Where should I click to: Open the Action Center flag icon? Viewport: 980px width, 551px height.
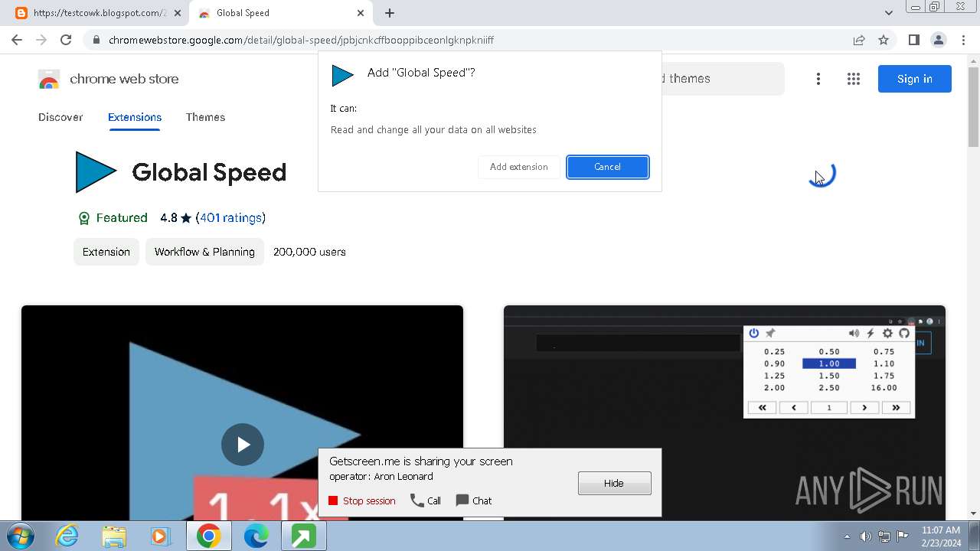click(903, 536)
